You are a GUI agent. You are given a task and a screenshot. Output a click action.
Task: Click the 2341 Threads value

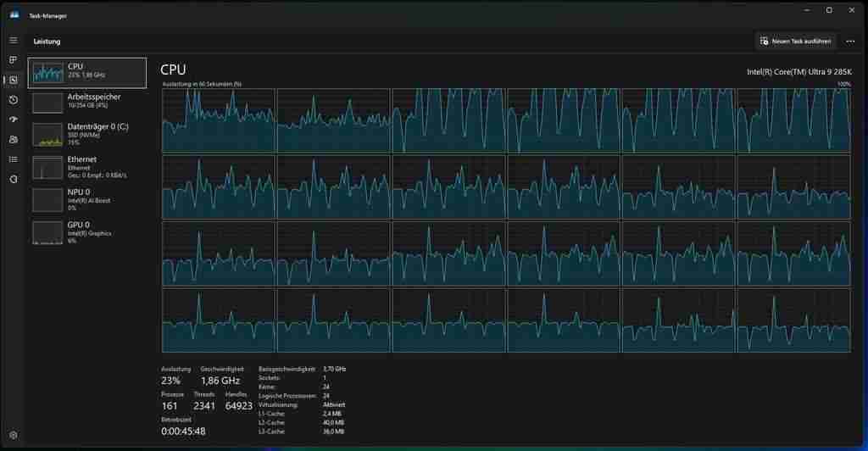[204, 406]
